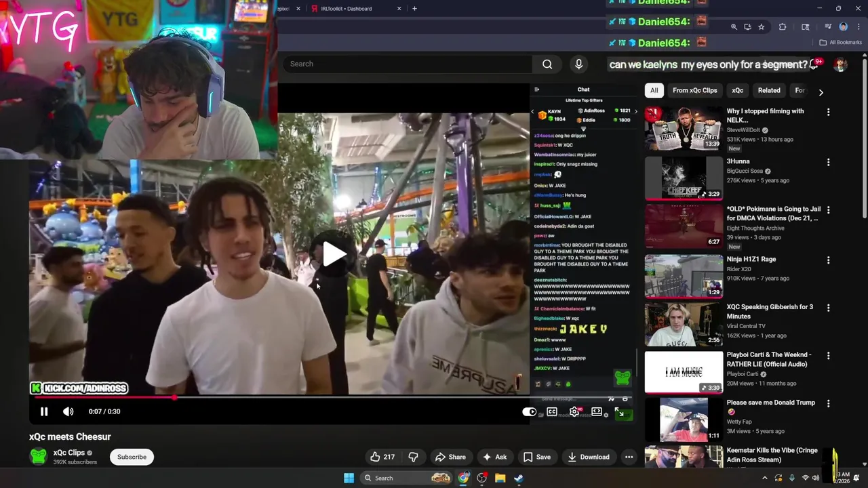Open options for Pokimane DMCA video
The height and width of the screenshot is (488, 868).
[828, 209]
